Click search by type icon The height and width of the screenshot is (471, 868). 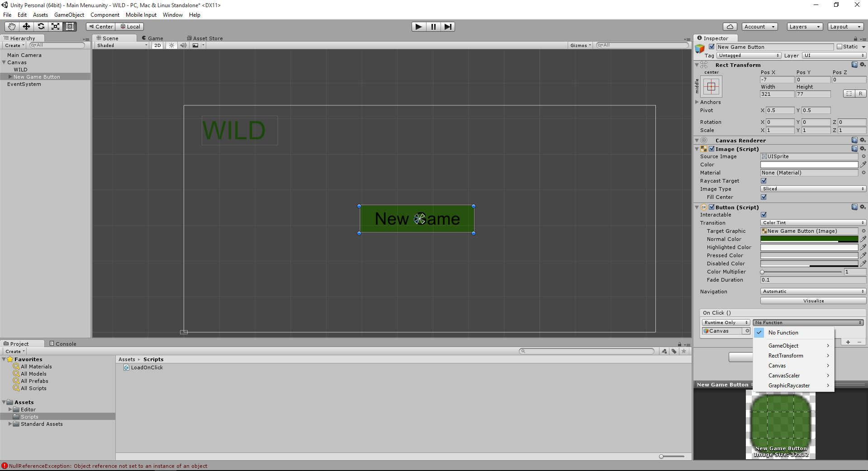coord(664,351)
